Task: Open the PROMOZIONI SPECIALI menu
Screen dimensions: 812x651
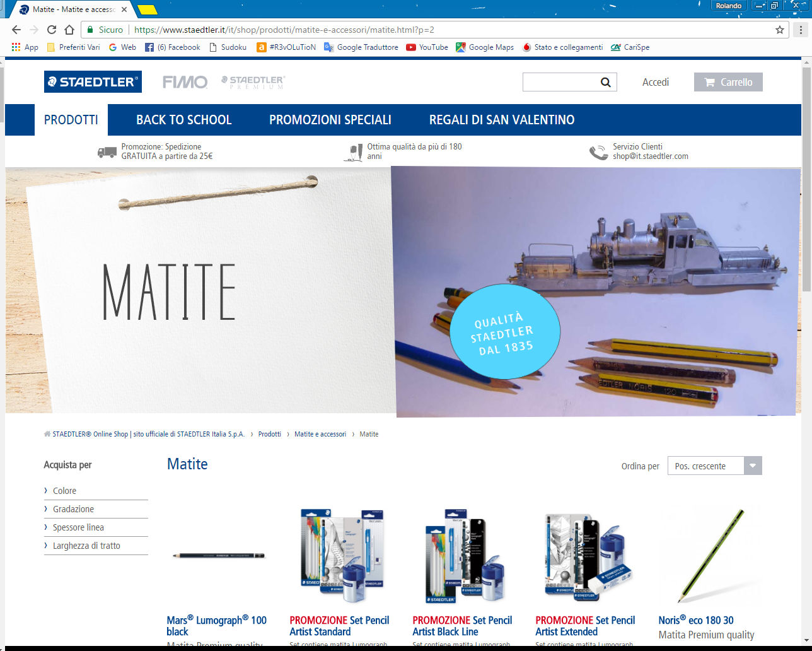Action: click(330, 120)
